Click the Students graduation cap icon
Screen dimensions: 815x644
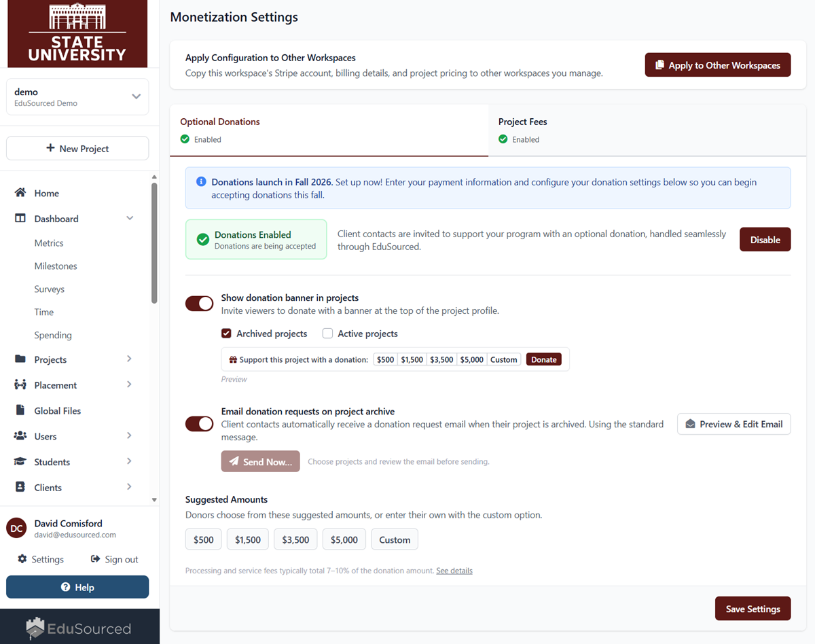(x=20, y=462)
